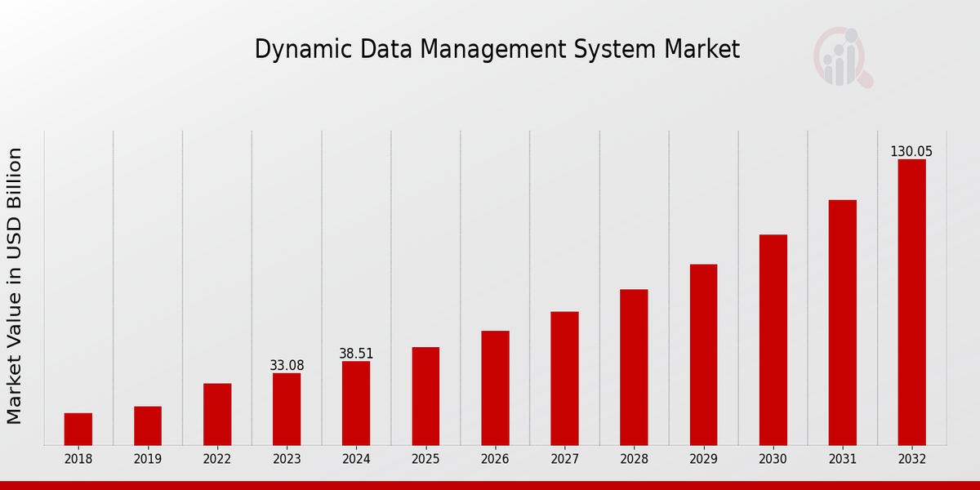Select the 2031 bar
This screenshot has height=490, width=980.
842,323
